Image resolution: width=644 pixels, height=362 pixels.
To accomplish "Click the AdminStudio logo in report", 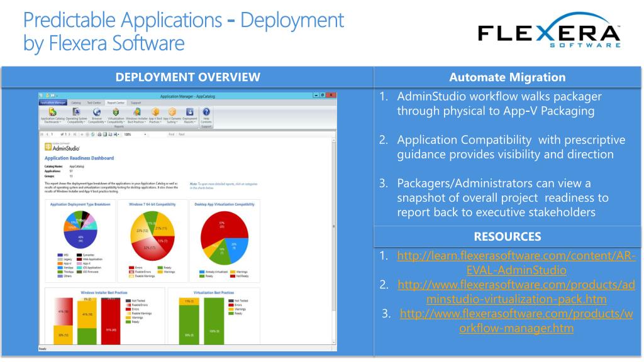I will point(62,147).
